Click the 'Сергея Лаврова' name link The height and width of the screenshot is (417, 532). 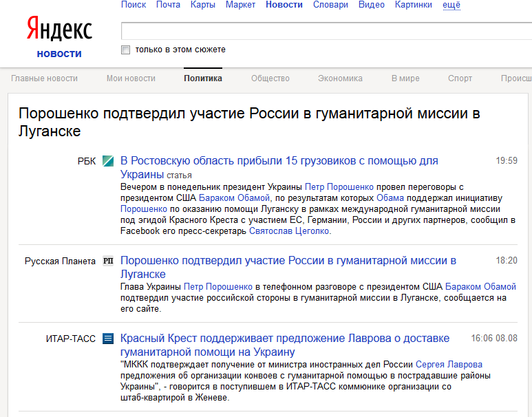449,365
